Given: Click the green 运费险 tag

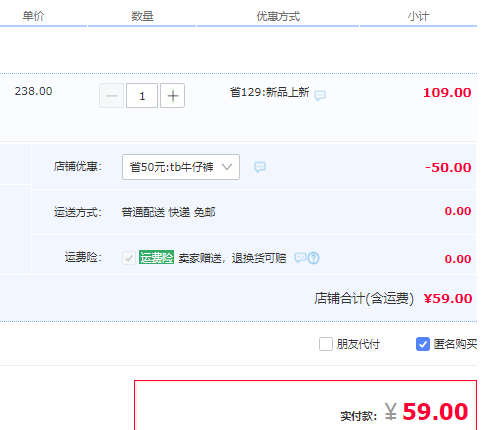Looking at the screenshot, I should pos(156,257).
